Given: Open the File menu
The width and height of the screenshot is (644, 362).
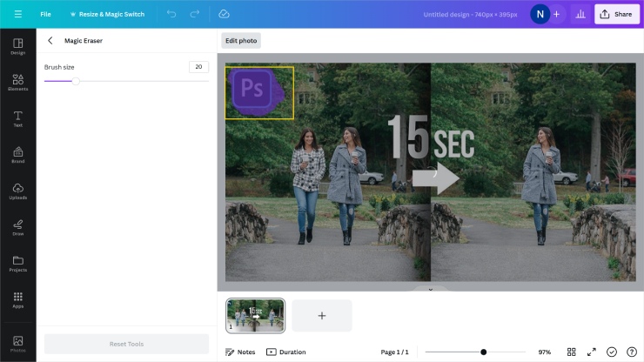Looking at the screenshot, I should pos(45,15).
